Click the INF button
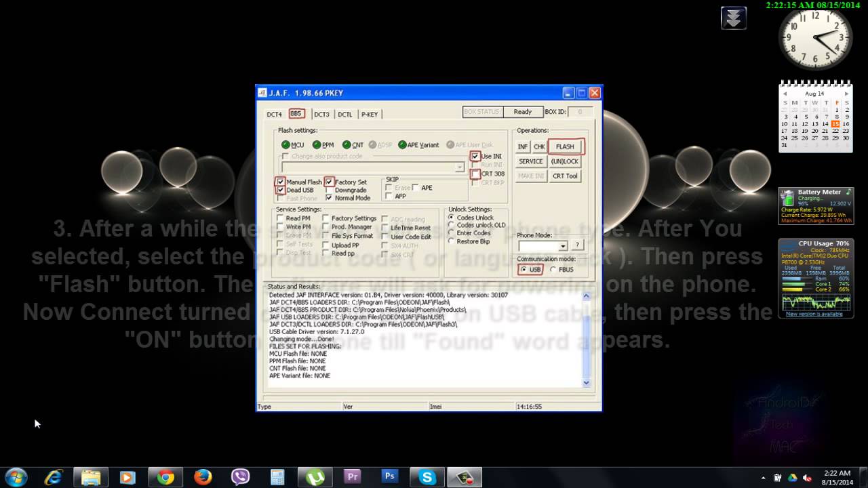 tap(523, 146)
